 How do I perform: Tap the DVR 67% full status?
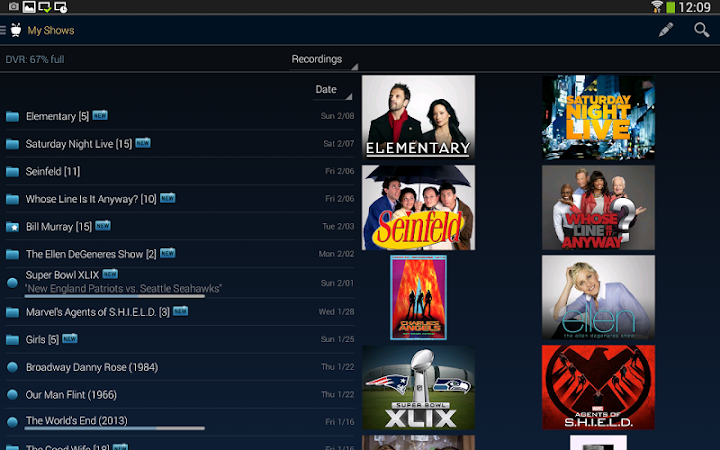coord(35,60)
